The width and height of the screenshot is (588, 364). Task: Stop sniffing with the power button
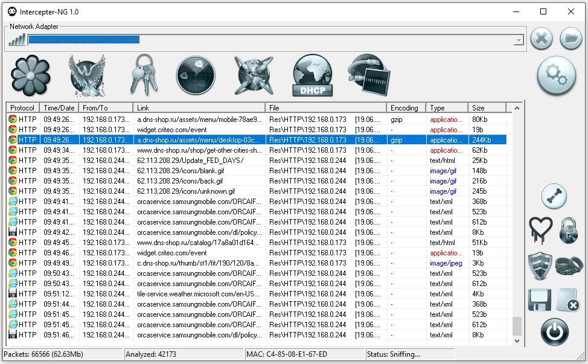(554, 333)
